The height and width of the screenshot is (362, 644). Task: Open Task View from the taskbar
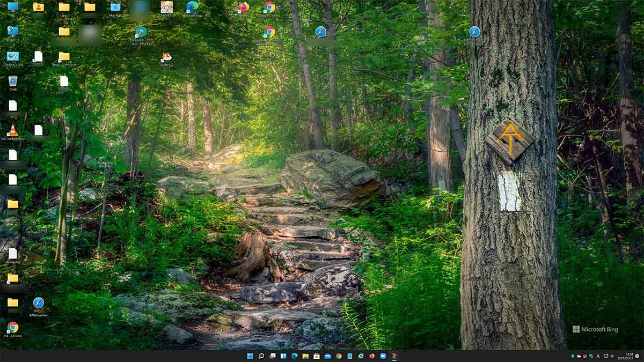(x=273, y=356)
